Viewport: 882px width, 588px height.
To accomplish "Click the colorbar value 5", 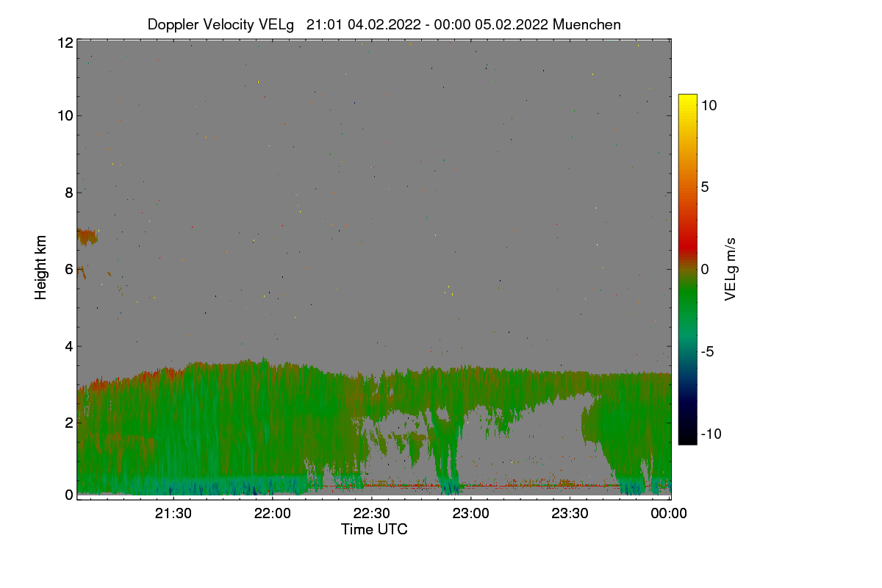I will (705, 187).
